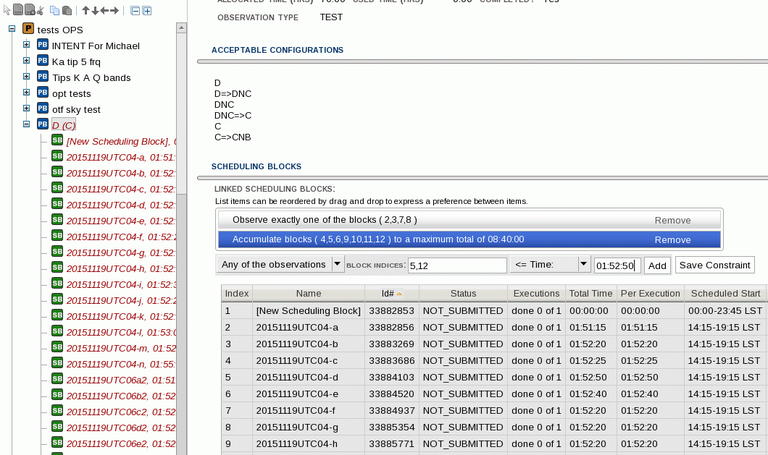
Task: Move selected node up with up arrow
Action: coord(85,11)
